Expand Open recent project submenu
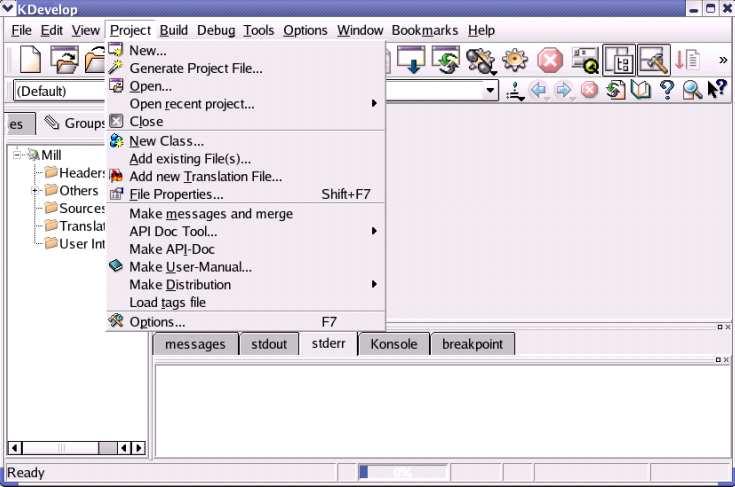This screenshot has height=487, width=735. [246, 104]
